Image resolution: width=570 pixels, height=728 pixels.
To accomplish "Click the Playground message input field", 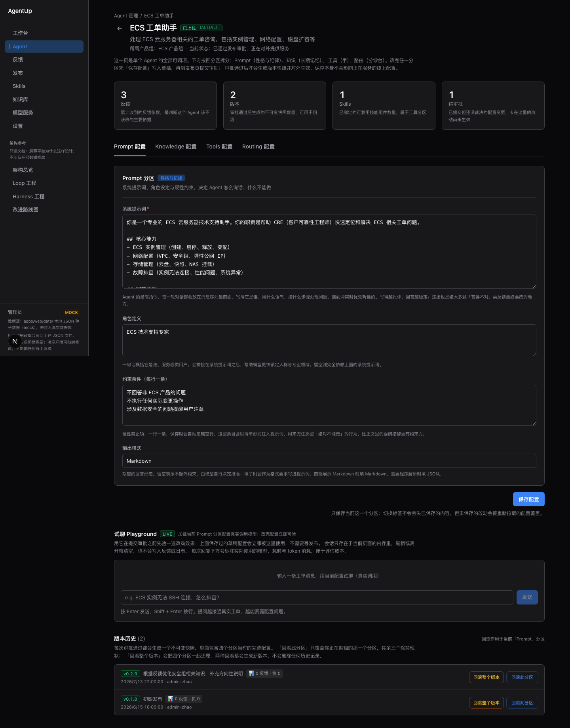I will 317,597.
